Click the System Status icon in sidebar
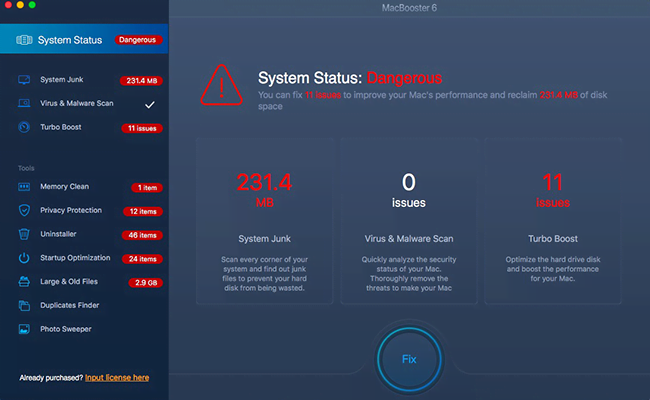 coord(24,40)
